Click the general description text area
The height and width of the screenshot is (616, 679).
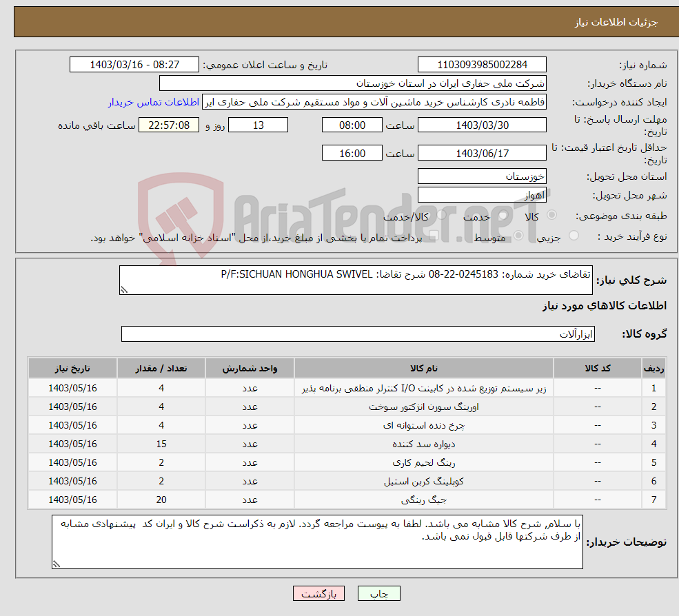pyautogui.click(x=356, y=280)
